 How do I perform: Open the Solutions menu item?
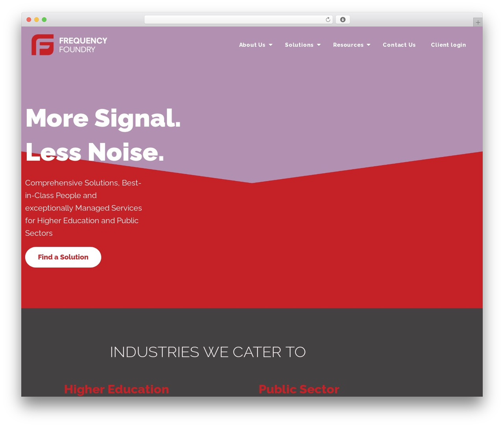pos(299,45)
